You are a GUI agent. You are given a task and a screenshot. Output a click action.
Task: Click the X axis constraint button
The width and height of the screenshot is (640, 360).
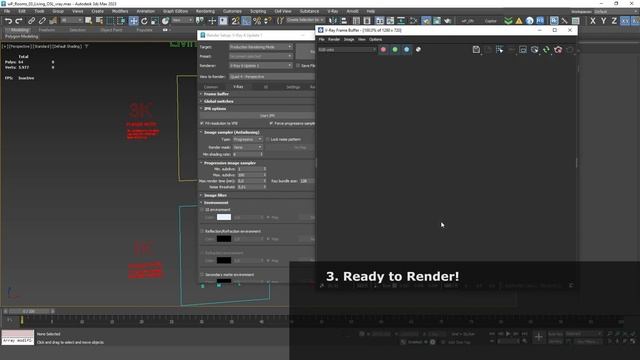(593, 20)
